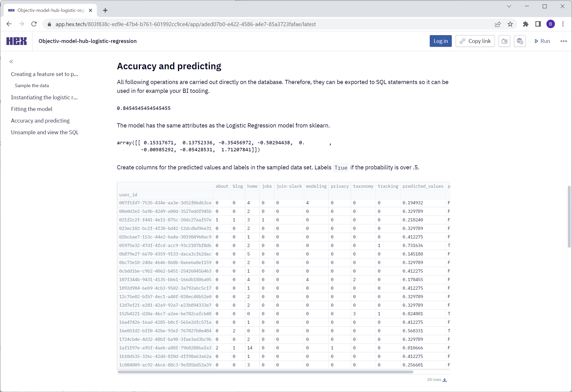Expand the 'Instantiating the logistic r...' section

44,97
